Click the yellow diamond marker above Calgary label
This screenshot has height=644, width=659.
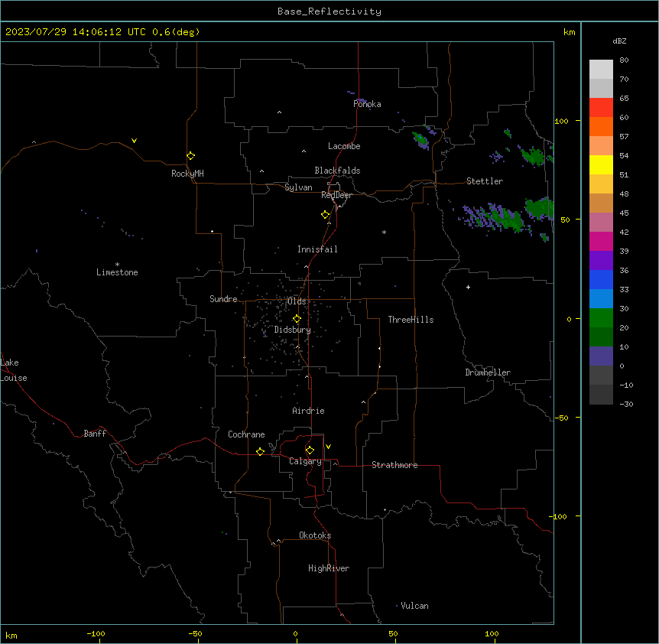[x=310, y=450]
